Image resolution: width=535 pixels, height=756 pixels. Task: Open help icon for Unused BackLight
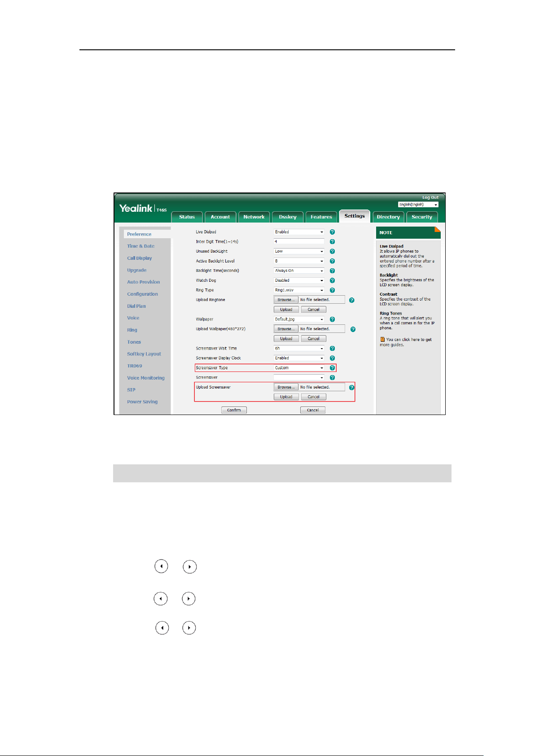click(332, 251)
